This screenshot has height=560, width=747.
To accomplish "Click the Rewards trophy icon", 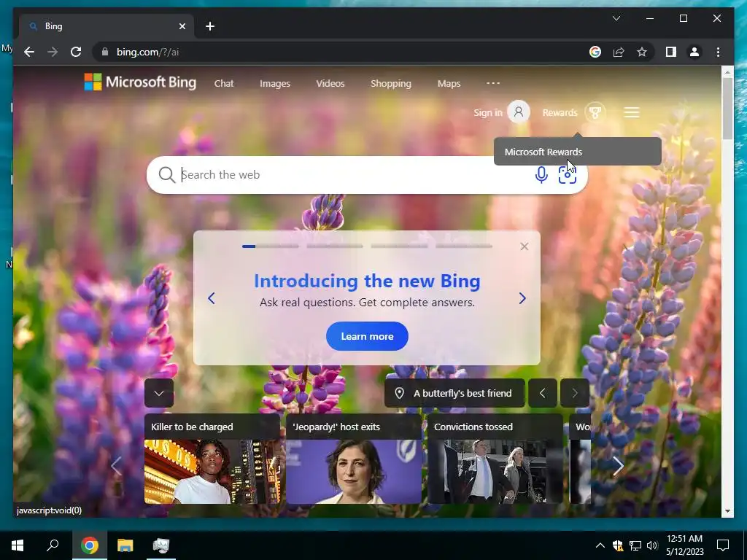I will point(595,112).
